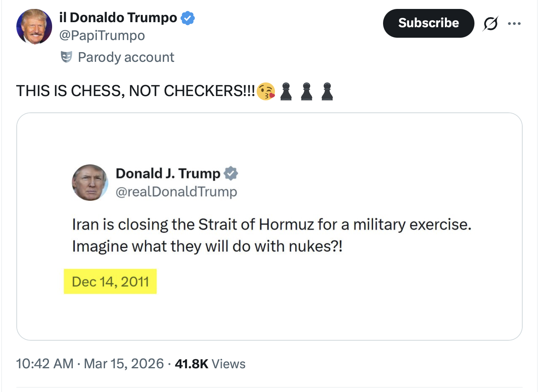Click the 41.8K Views count
Viewport: 539px width, 392px height.
click(210, 364)
